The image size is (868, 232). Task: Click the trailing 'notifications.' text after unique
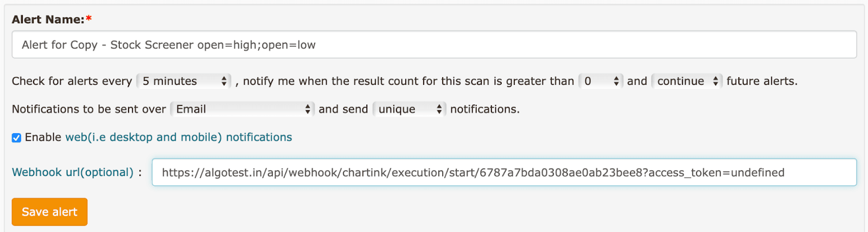(484, 109)
